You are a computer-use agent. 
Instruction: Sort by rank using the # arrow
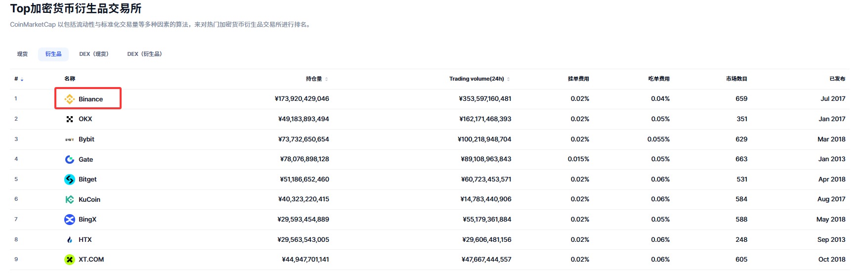[22, 79]
